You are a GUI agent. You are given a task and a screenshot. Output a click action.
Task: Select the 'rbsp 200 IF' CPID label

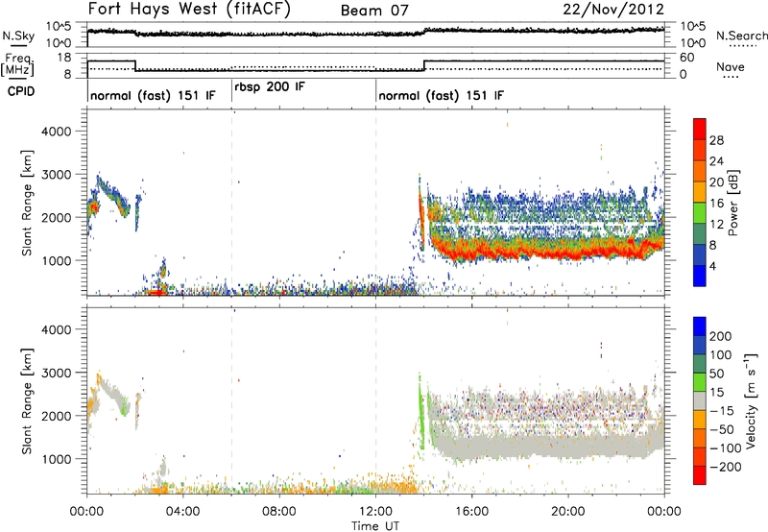(270, 87)
